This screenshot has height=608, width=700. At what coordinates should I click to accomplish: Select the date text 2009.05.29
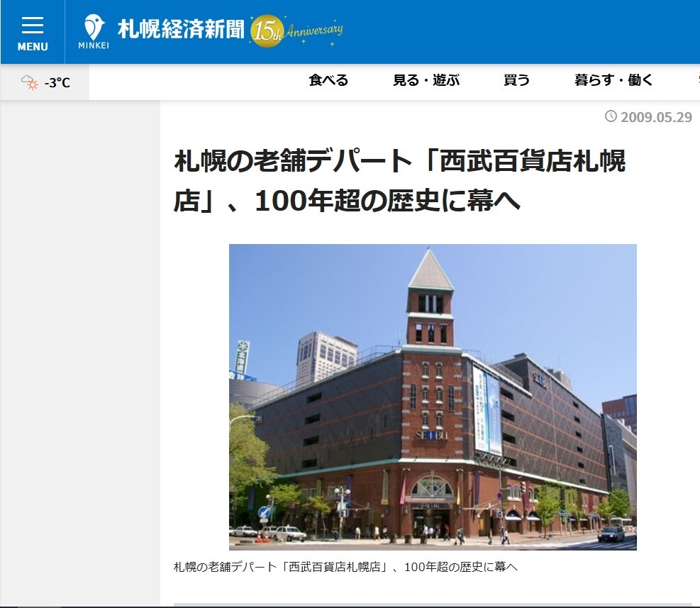[656, 117]
